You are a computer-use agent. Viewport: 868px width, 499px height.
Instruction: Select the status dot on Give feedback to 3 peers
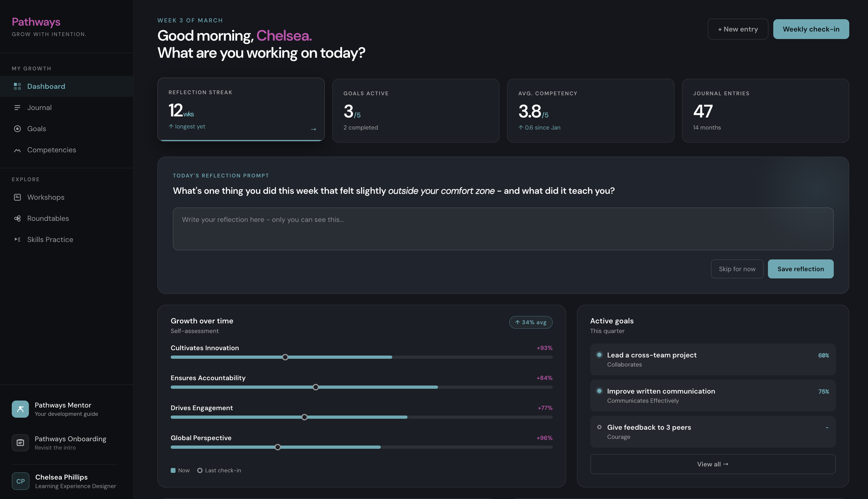(599, 427)
